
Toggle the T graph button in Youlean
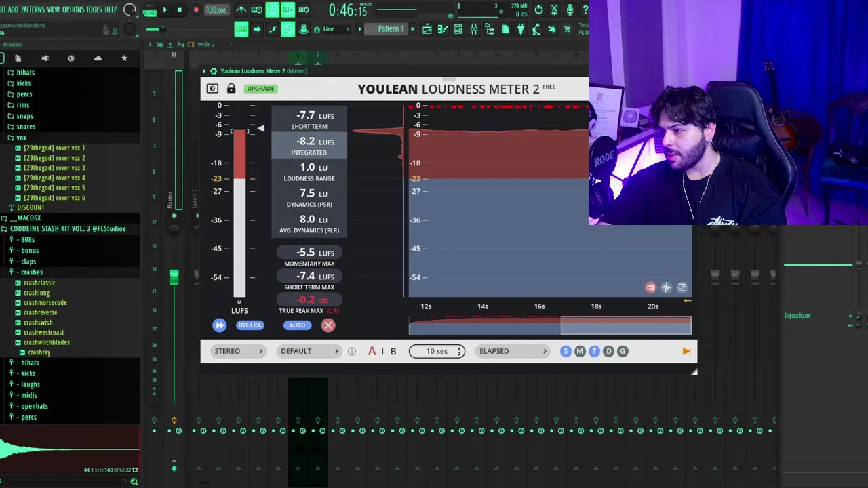(x=594, y=351)
